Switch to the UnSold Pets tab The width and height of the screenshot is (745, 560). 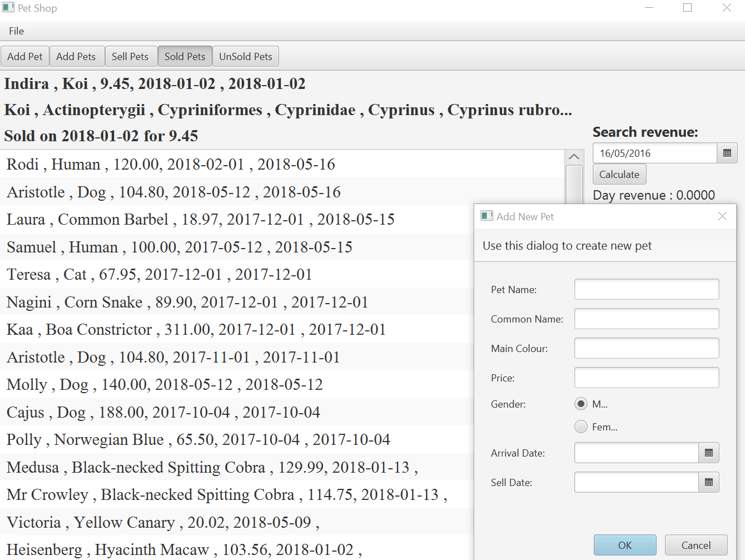pos(245,57)
